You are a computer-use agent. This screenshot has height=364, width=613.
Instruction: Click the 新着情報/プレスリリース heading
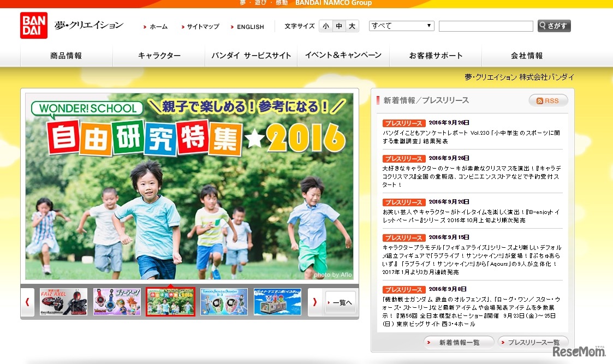coord(426,100)
